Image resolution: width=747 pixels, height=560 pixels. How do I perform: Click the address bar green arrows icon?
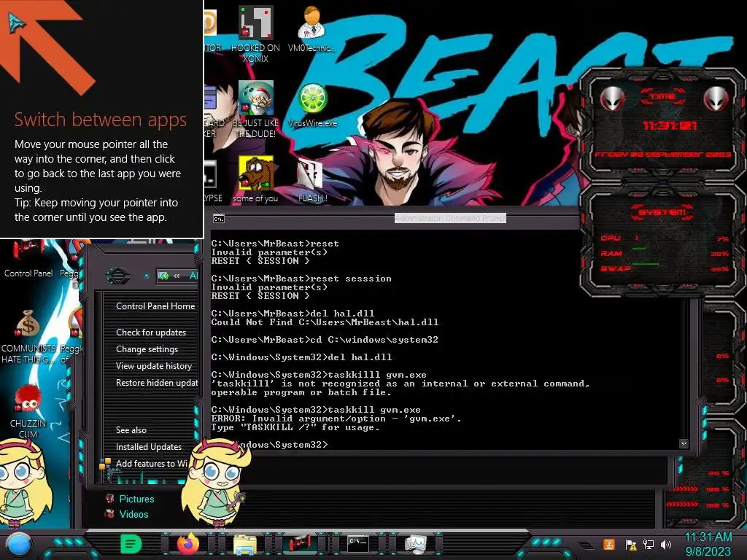click(x=163, y=276)
